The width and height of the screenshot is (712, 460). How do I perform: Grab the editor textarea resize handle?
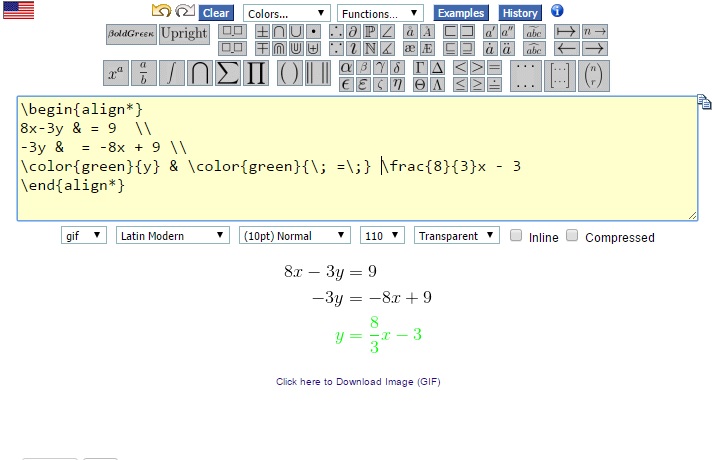coord(693,216)
